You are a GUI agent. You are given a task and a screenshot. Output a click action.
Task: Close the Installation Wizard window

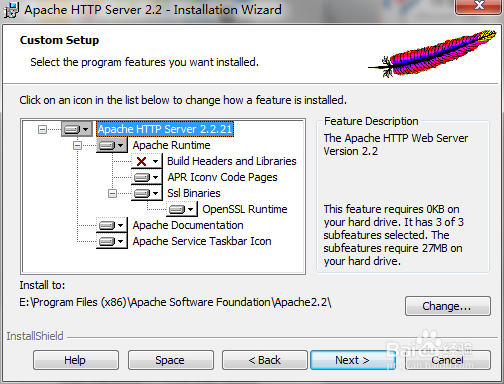click(x=479, y=6)
